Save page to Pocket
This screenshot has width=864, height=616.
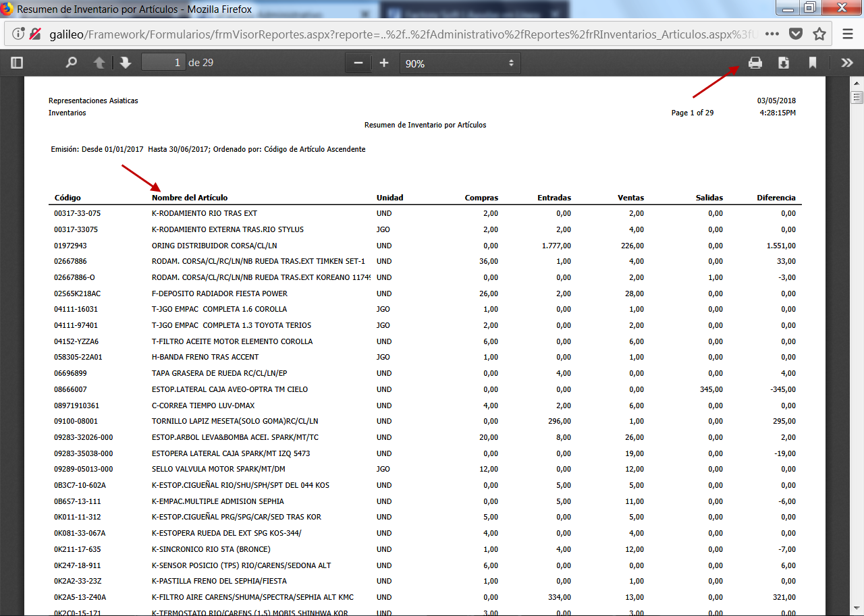pyautogui.click(x=796, y=34)
